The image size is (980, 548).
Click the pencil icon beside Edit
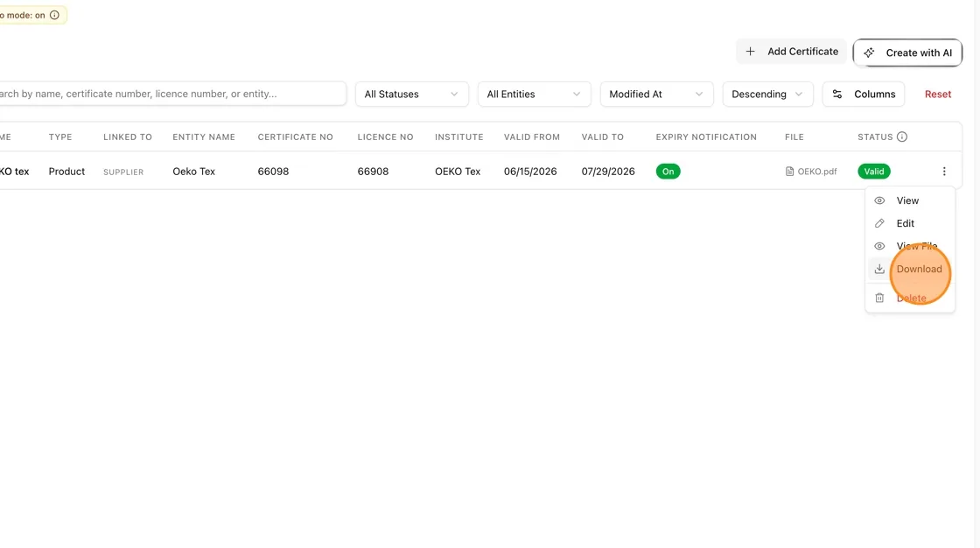(x=879, y=223)
